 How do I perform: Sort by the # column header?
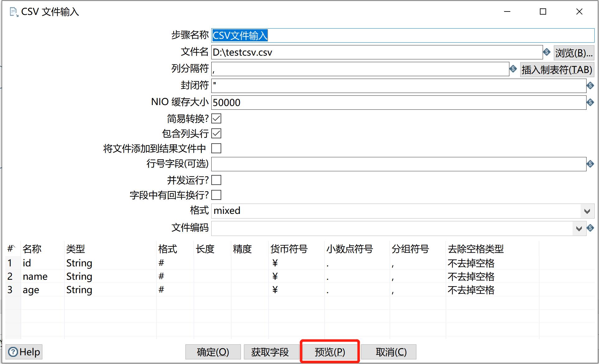pos(13,249)
